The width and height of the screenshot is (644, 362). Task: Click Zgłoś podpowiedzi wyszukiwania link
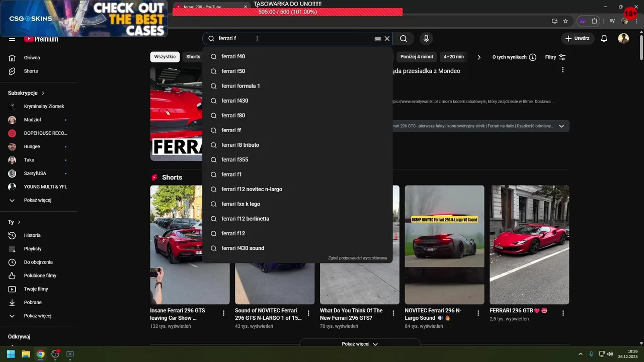pos(358,258)
